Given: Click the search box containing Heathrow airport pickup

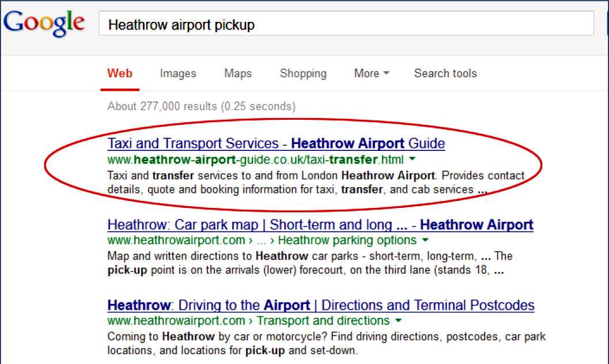Looking at the screenshot, I should 346,25.
